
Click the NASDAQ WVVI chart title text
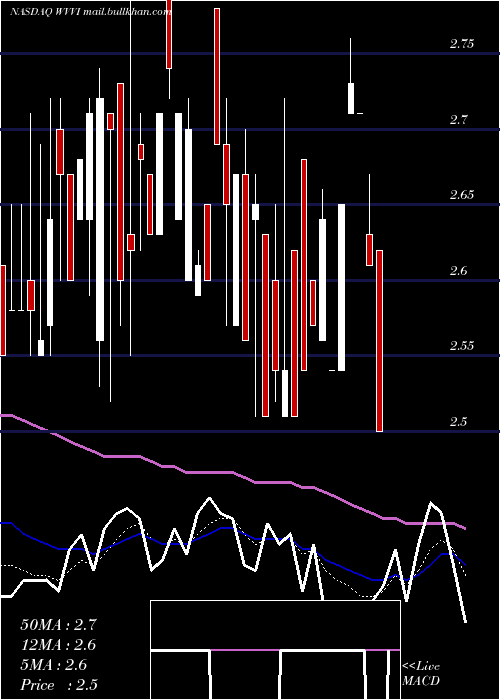coord(89,12)
